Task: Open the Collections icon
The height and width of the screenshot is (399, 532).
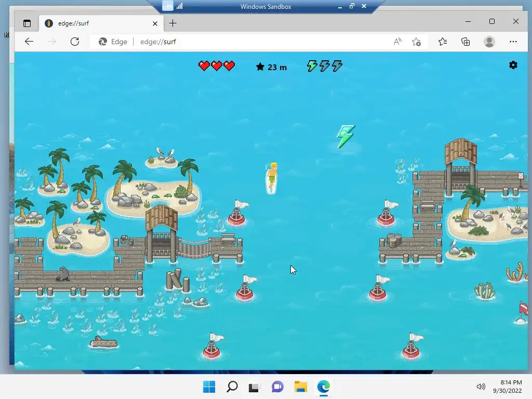Action: pyautogui.click(x=465, y=42)
